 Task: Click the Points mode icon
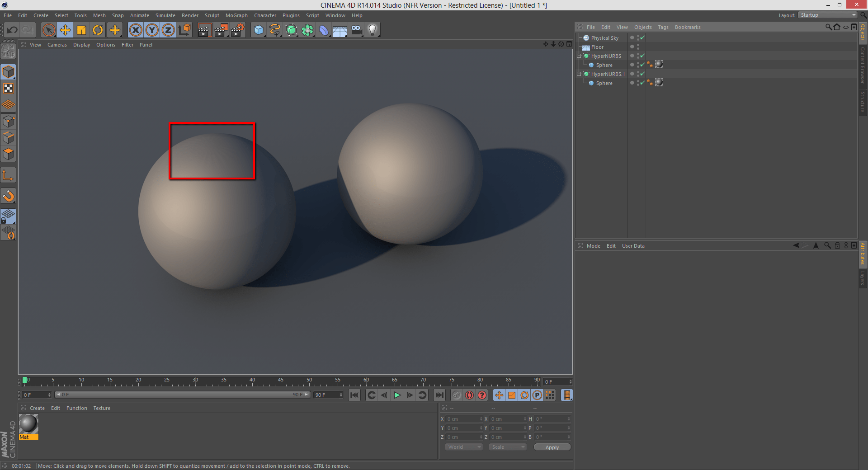click(8, 121)
